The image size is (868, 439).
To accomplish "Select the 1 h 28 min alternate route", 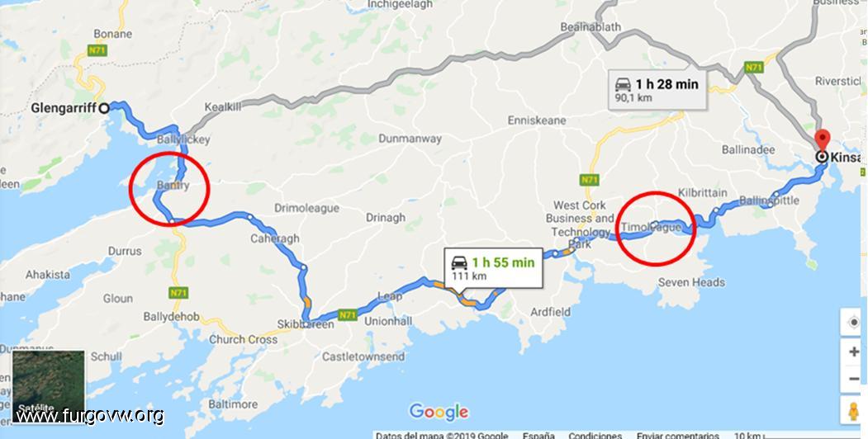I will click(657, 90).
